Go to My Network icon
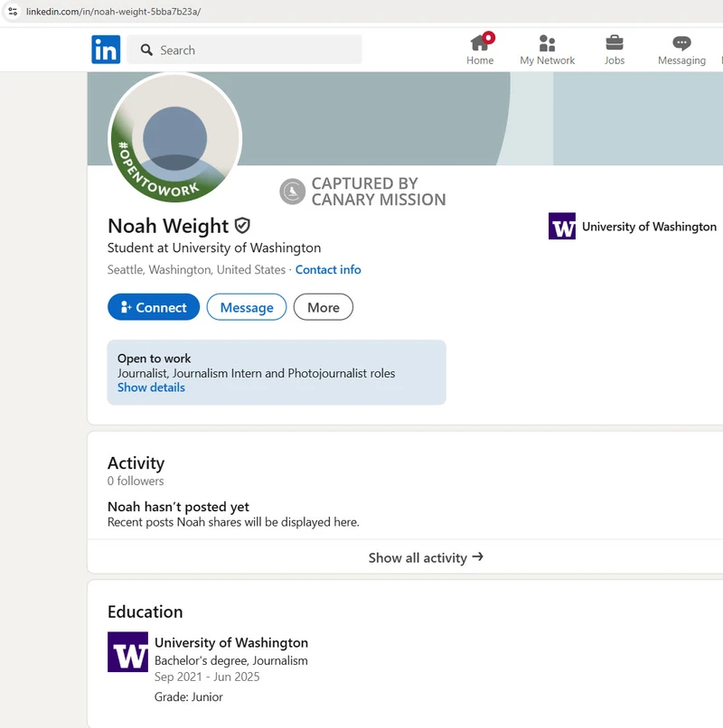This screenshot has width=723, height=728. [547, 42]
